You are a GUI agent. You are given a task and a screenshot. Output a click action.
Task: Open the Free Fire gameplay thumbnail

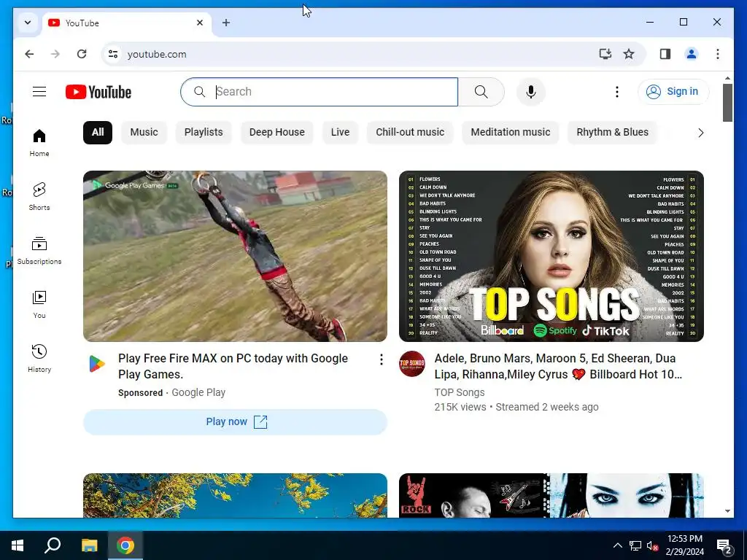coord(236,256)
